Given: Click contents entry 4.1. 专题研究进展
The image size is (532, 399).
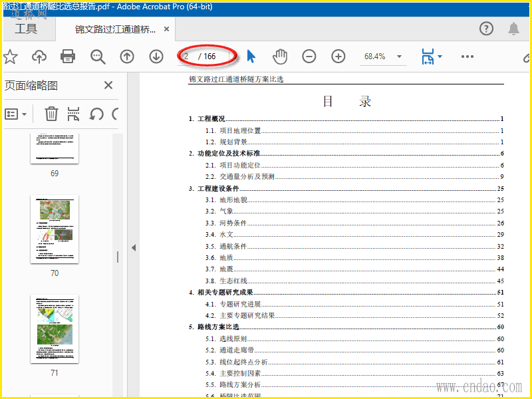Looking at the screenshot, I should click(354, 304).
